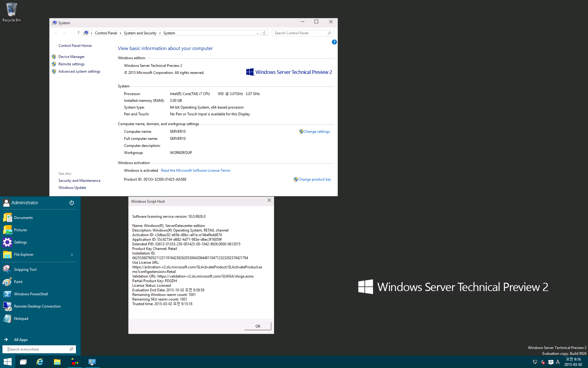
Task: Click shield icon beside Remote settings
Action: point(54,64)
